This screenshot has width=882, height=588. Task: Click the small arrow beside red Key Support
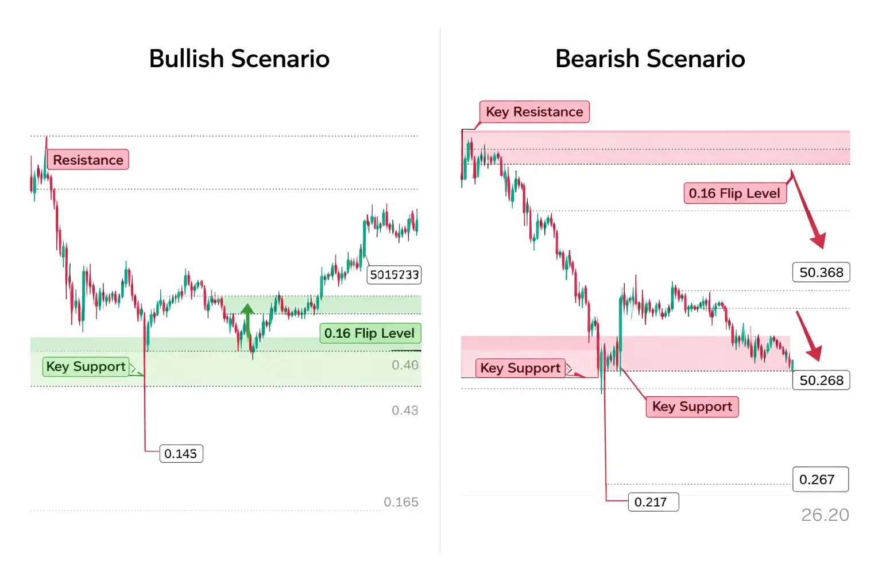click(x=569, y=369)
